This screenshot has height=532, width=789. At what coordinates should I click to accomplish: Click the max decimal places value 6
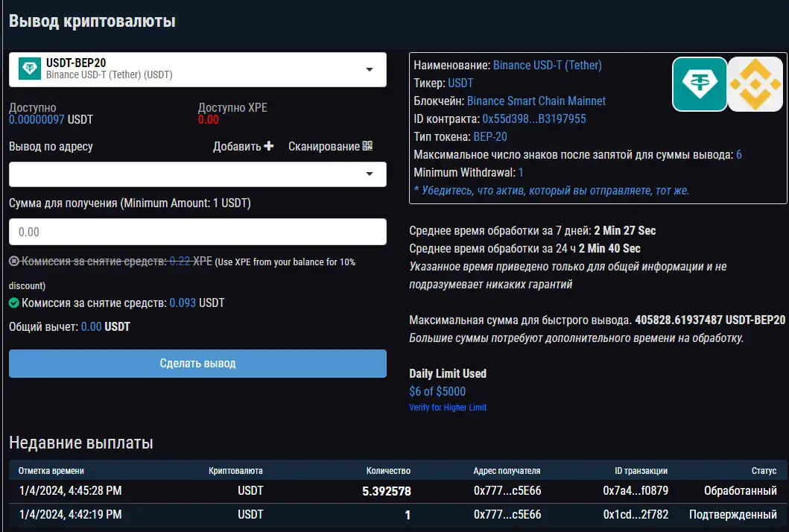point(738,155)
